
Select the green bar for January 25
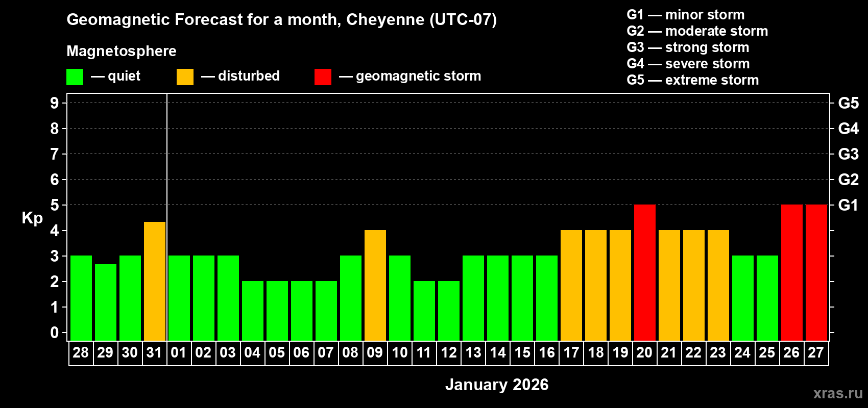(767, 298)
